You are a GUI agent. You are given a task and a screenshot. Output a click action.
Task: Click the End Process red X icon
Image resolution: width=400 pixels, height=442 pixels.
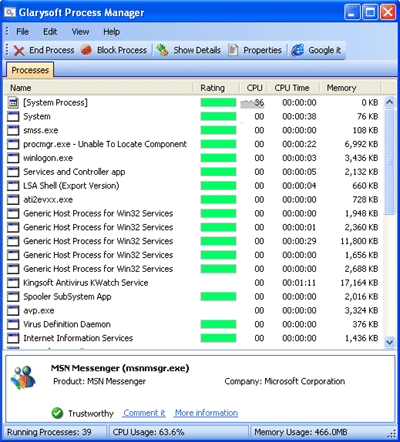(19, 51)
